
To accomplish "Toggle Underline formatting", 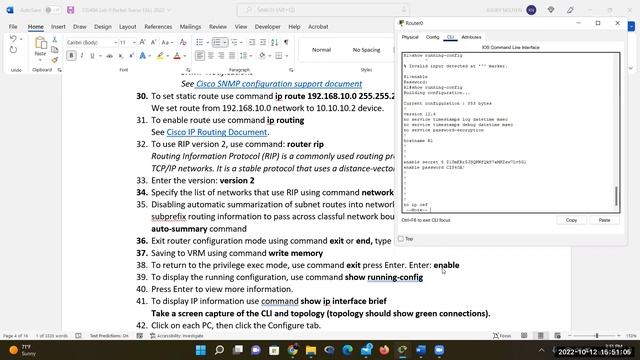I will 92,56.
